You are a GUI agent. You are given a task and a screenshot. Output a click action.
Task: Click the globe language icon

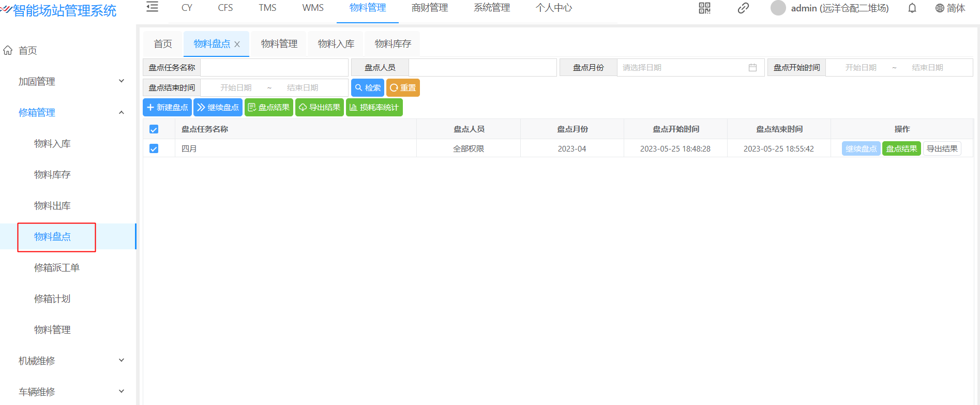(940, 8)
